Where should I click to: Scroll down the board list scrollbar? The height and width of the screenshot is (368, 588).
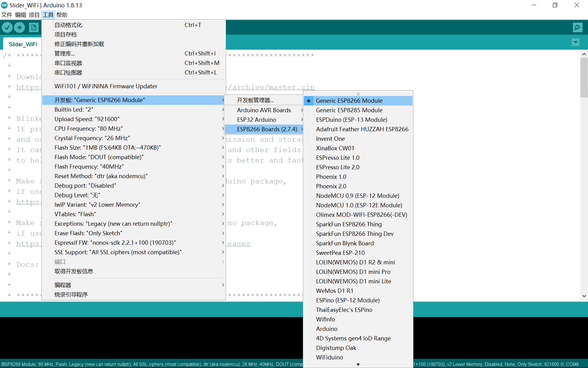click(x=358, y=363)
